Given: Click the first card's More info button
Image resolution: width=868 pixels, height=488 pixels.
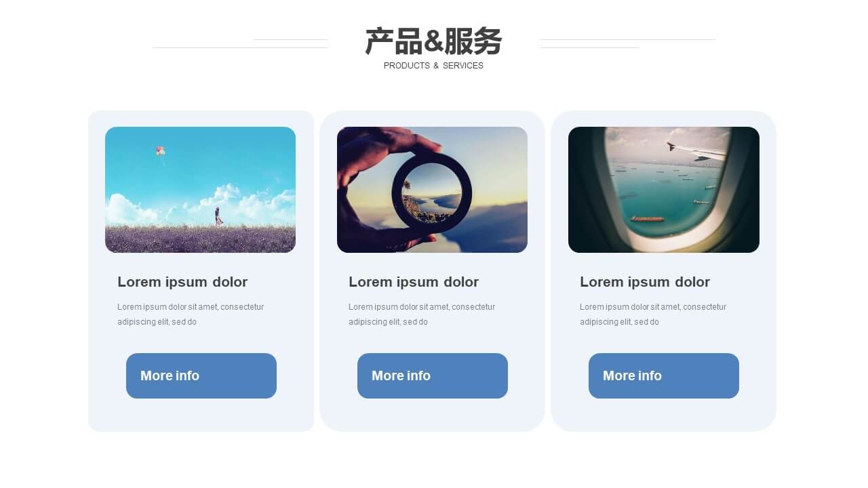Looking at the screenshot, I should [201, 375].
